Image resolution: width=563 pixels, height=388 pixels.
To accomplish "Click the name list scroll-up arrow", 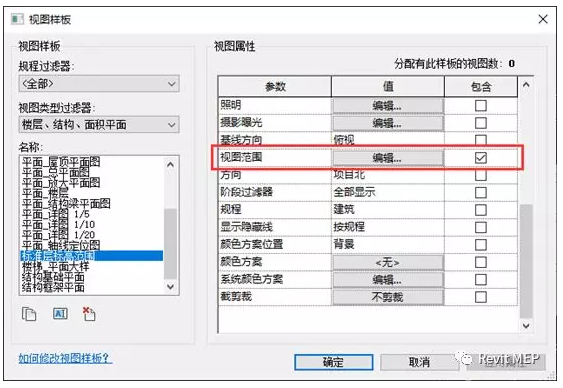I will click(x=171, y=164).
